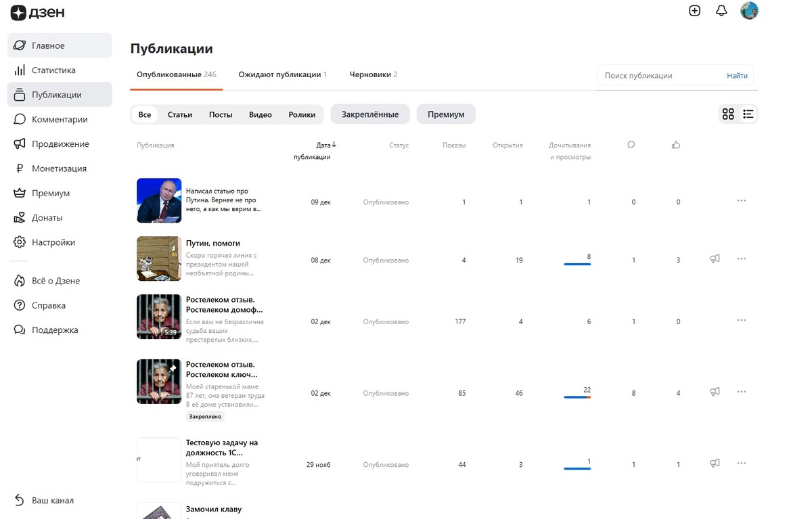Open the pinned 'Ростелеком ключ' thumbnail
The image size is (812, 519).
pos(159,382)
